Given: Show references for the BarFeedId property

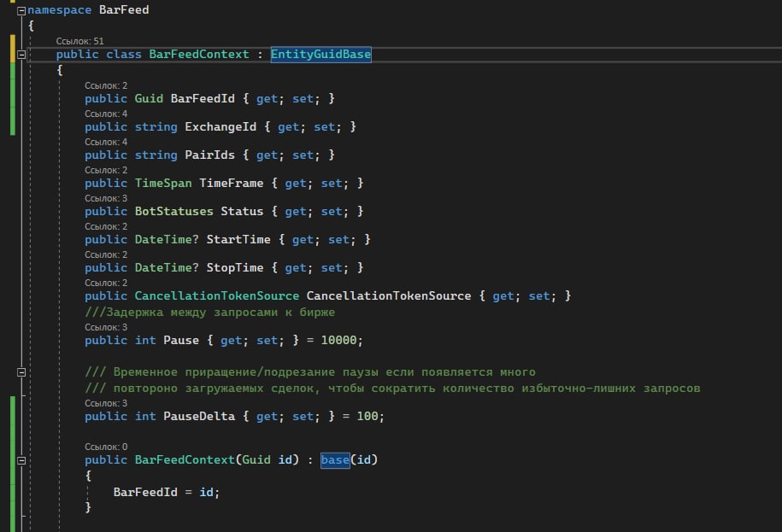Looking at the screenshot, I should click(106, 85).
